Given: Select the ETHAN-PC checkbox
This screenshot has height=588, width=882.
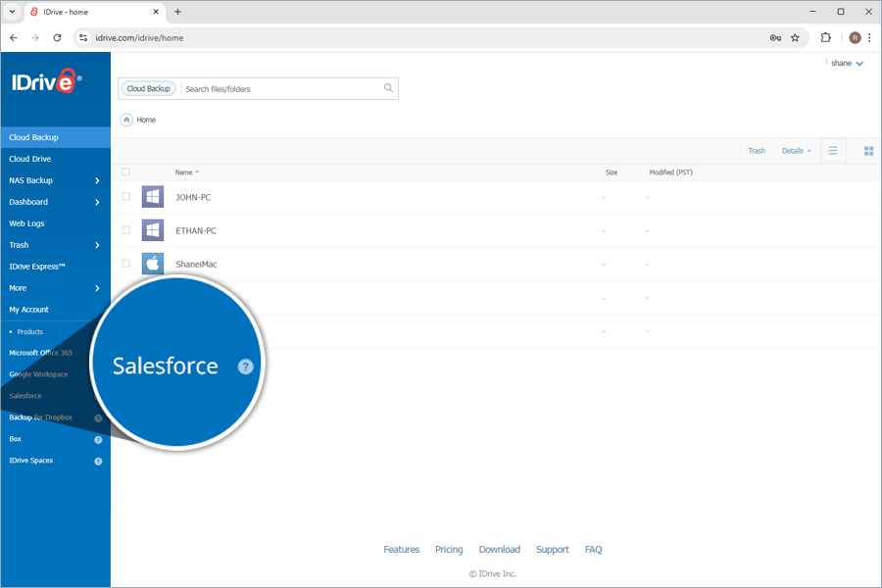Looking at the screenshot, I should point(125,230).
